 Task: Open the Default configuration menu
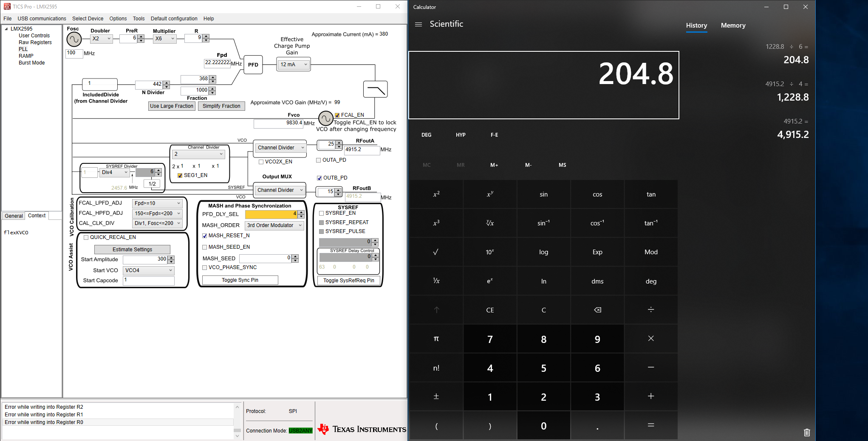(174, 19)
